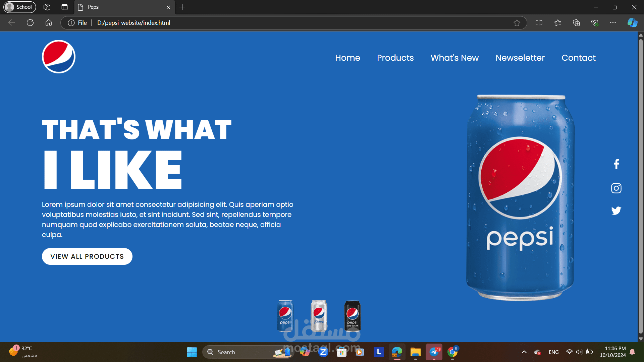Go to the Home nav link
The image size is (644, 362).
click(347, 58)
